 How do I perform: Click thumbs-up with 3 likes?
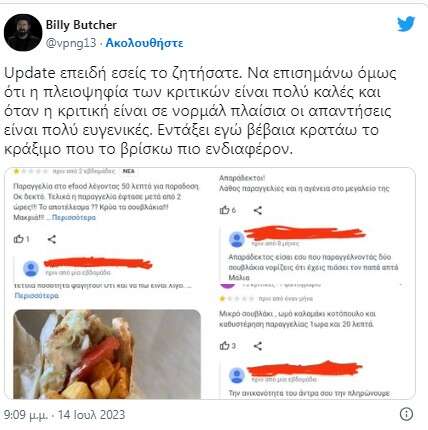tap(225, 346)
